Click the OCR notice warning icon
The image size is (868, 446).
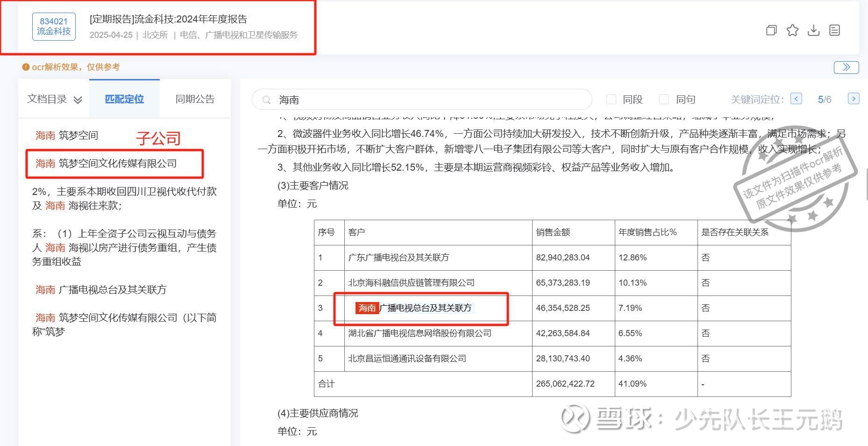[26, 67]
